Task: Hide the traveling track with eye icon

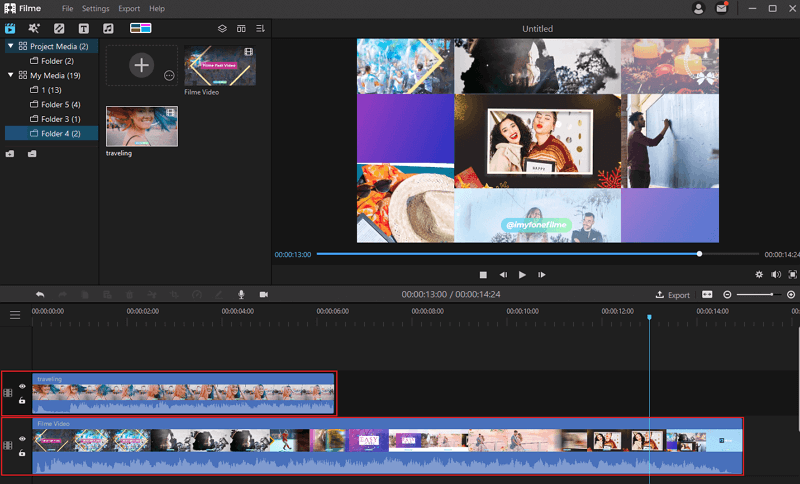Action: click(22, 386)
